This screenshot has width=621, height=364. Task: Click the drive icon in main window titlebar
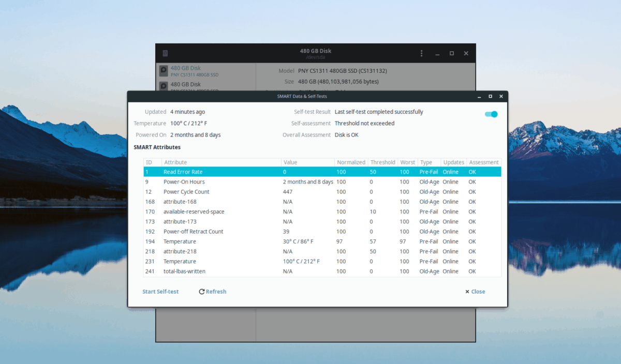[x=165, y=53]
